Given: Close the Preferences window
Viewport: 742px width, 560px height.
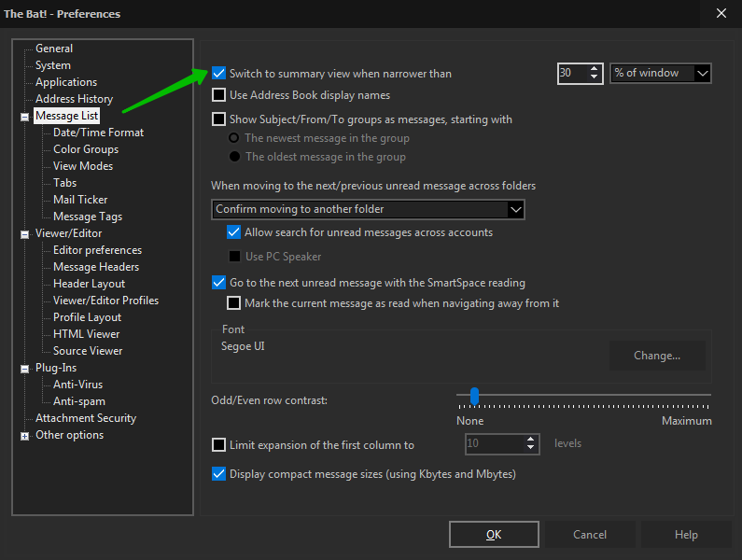Looking at the screenshot, I should click(x=721, y=13).
